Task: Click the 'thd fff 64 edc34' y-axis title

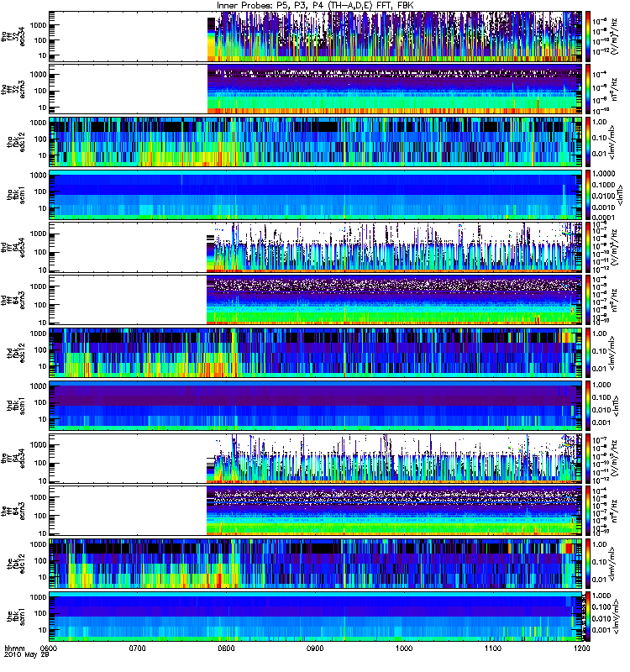Action: (x=13, y=247)
